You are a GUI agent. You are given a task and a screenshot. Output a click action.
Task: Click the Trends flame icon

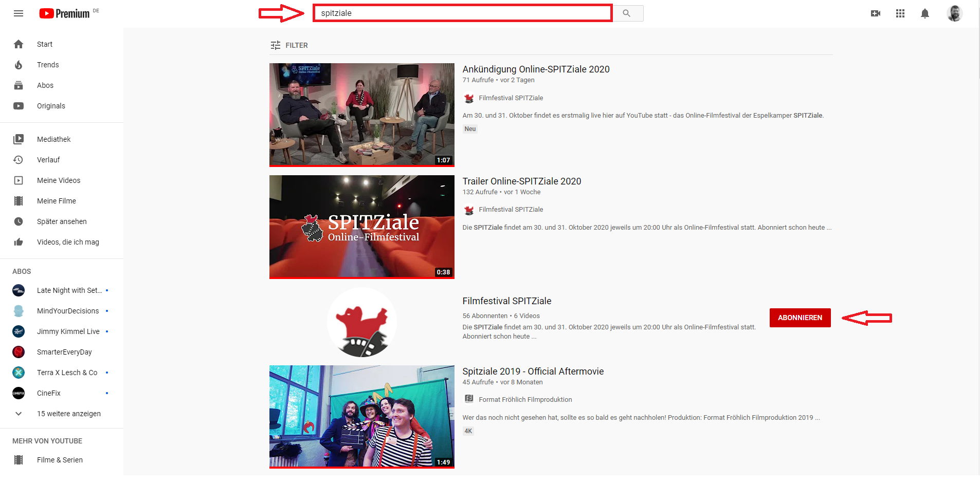19,65
